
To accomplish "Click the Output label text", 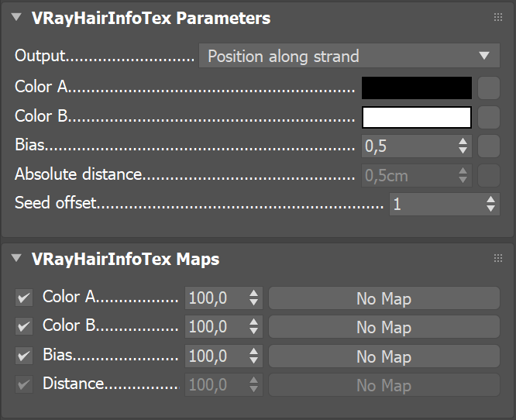I will point(40,56).
